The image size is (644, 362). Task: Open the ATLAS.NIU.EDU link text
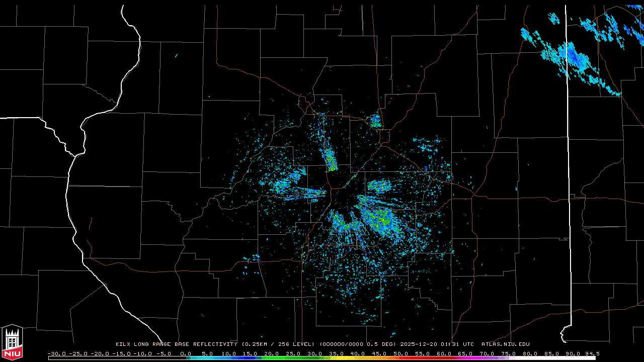pyautogui.click(x=506, y=344)
